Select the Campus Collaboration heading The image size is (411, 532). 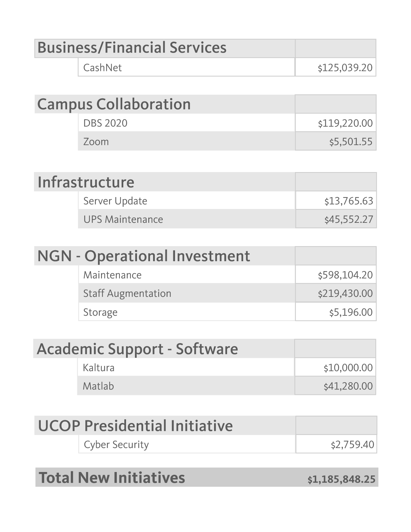click(114, 104)
